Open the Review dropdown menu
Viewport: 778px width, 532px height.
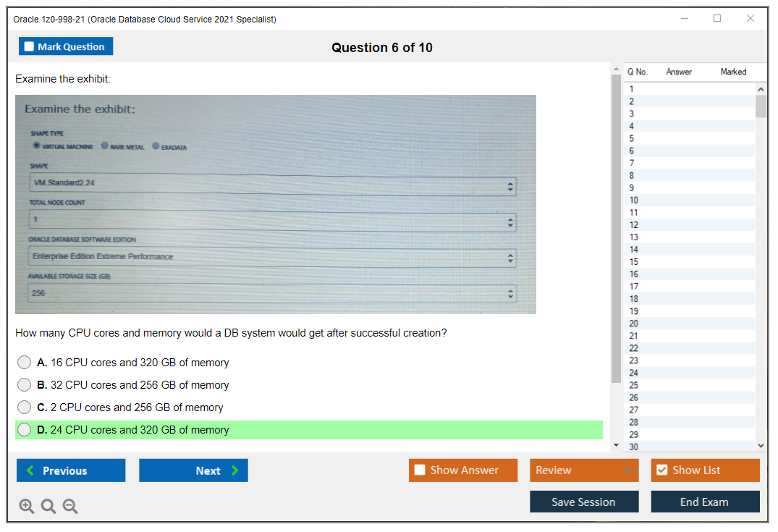coord(584,470)
